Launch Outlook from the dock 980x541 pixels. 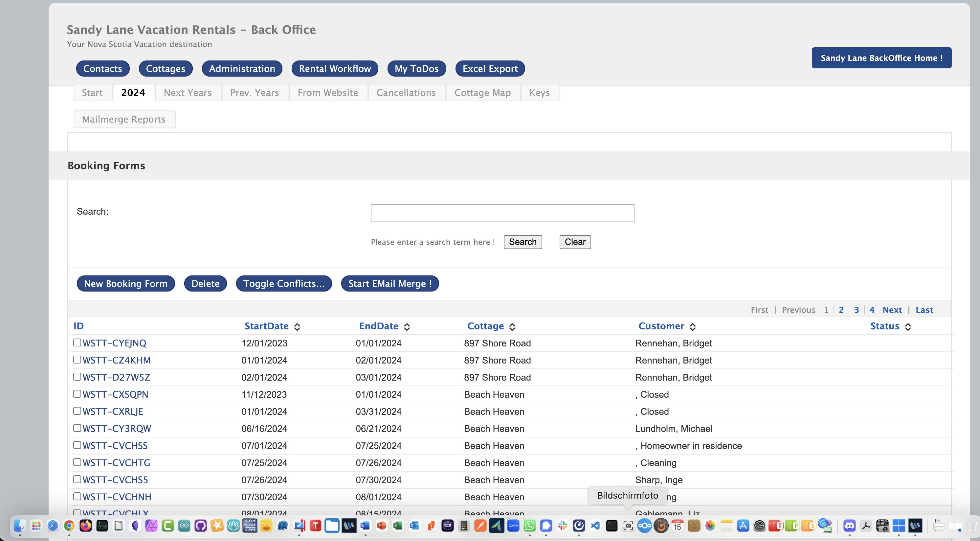(414, 526)
